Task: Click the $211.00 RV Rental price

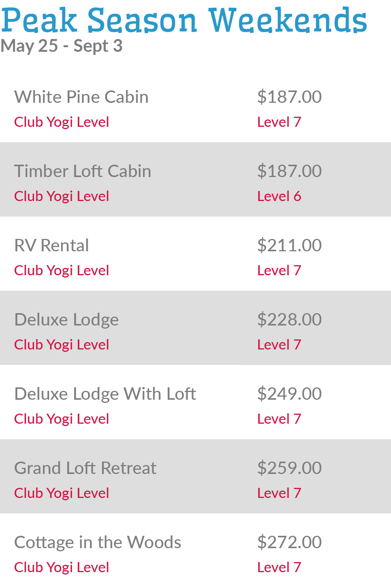Action: point(289,245)
